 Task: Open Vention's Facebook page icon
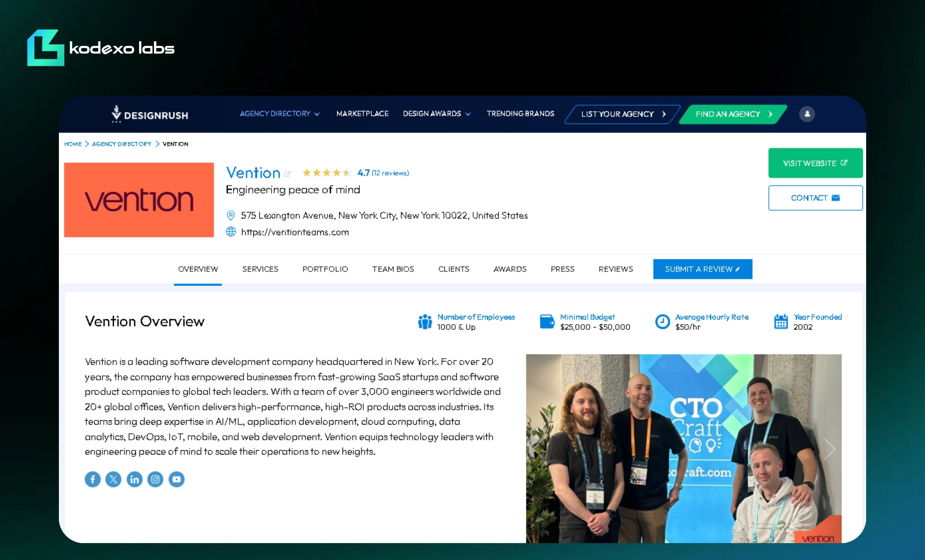[92, 479]
